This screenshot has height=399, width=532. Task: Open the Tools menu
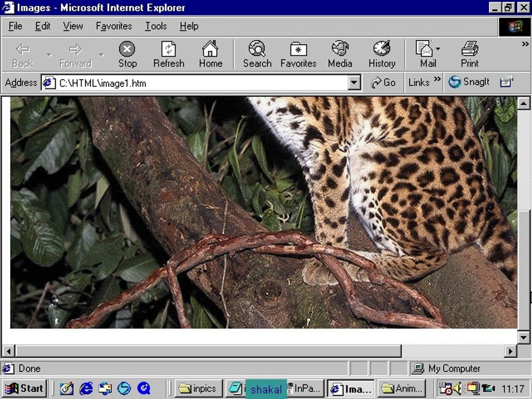[x=156, y=26]
